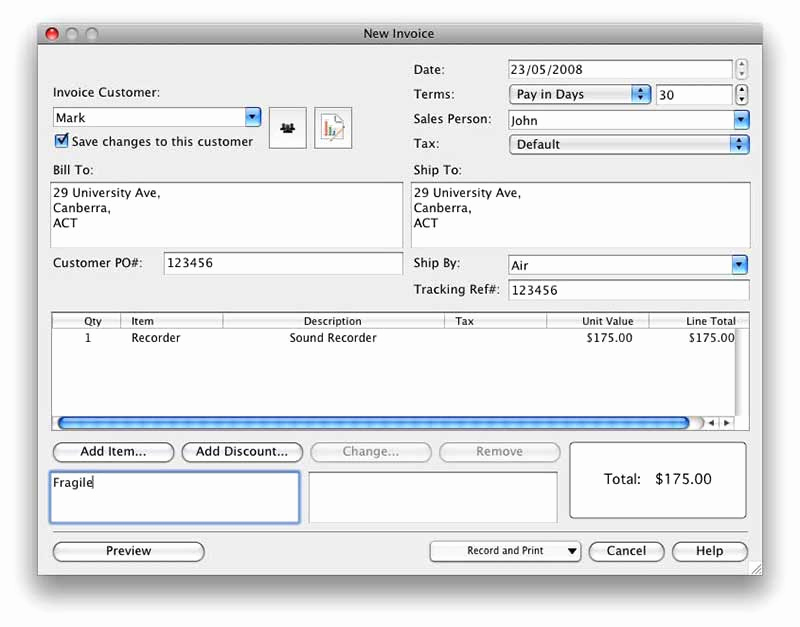Click the Cancel button
Viewport: 800px width, 627px height.
627,551
